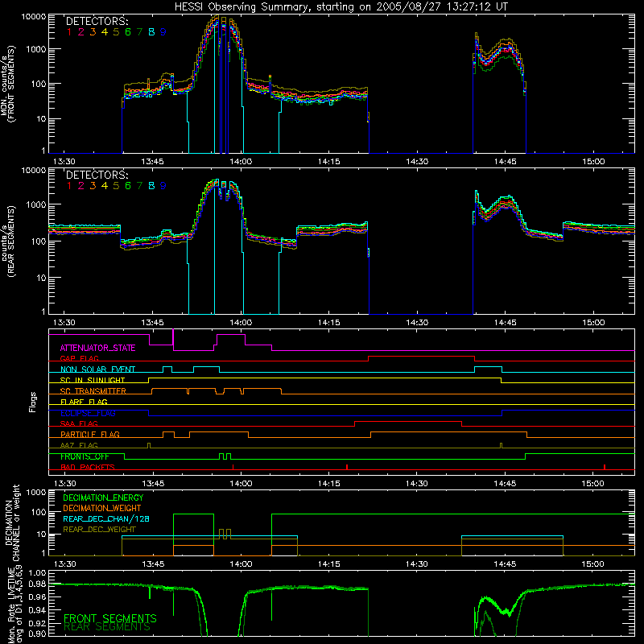Select detector 1 in front segments legend
644x644 pixels.
pos(69,32)
